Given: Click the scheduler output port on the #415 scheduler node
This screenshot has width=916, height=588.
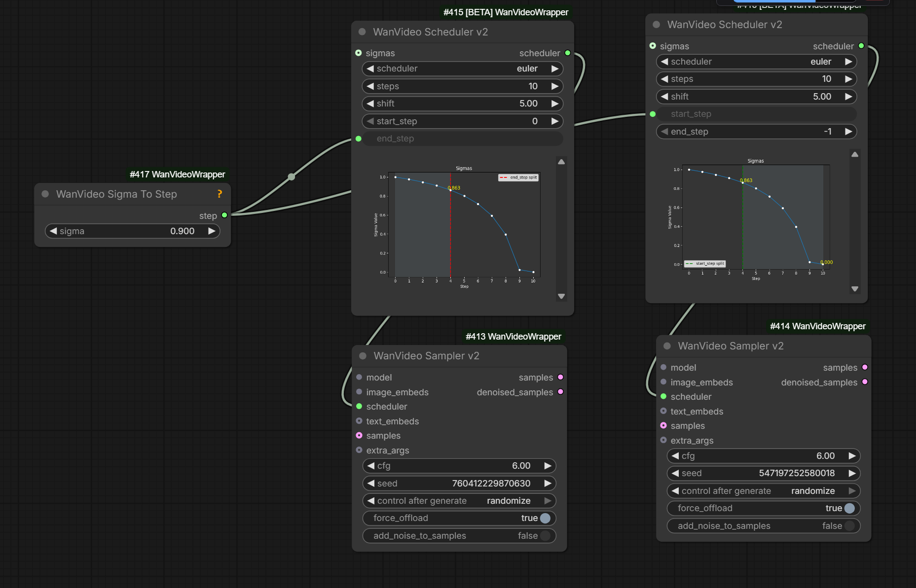Looking at the screenshot, I should pos(568,53).
